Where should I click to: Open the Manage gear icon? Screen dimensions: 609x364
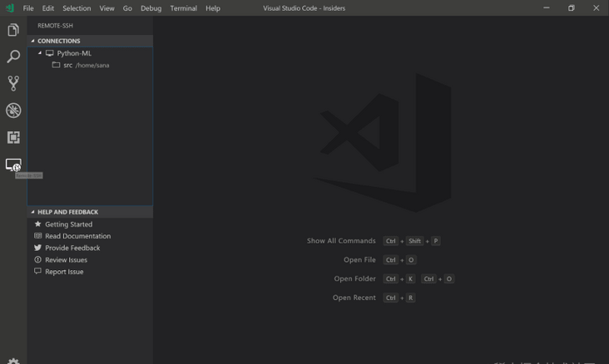point(13,361)
